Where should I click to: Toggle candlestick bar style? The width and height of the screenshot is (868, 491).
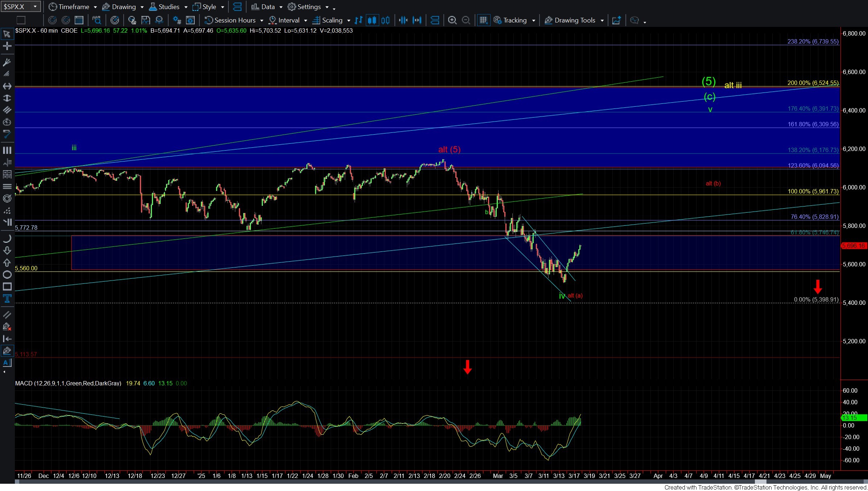click(372, 20)
